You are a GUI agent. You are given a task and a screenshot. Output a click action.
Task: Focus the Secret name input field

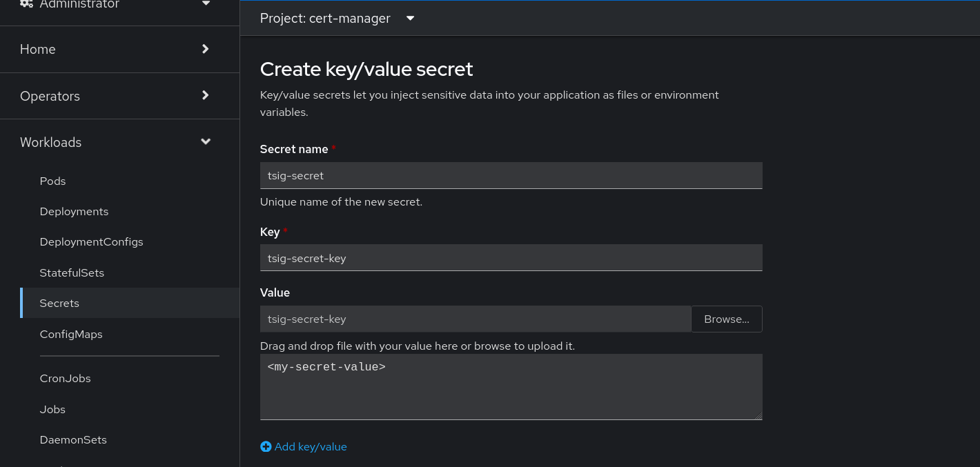[x=511, y=176]
